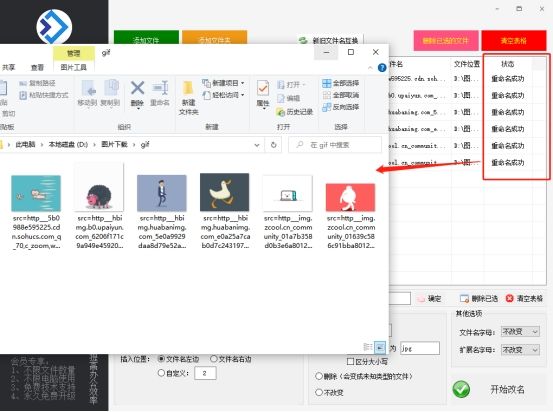
Task: Refresh the gif folder address bar
Action: (273, 145)
